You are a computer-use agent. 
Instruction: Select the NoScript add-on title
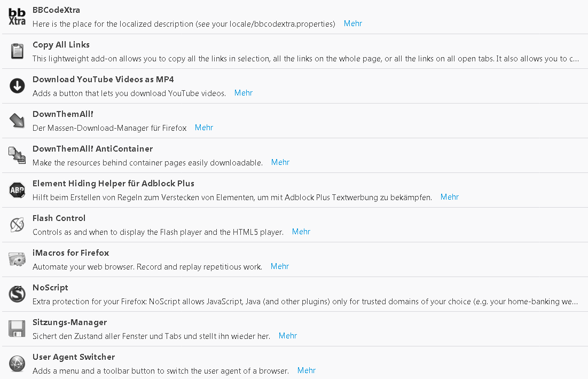(x=50, y=288)
